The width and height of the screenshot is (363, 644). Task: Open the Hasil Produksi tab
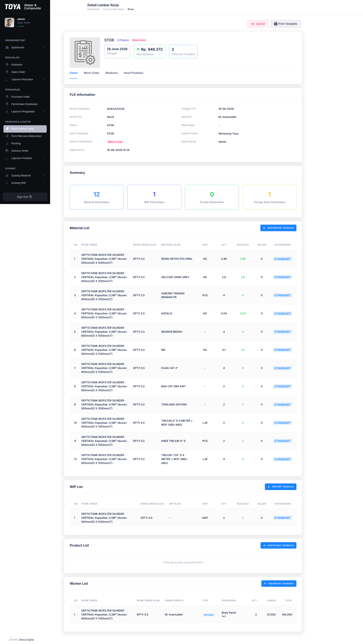point(134,73)
